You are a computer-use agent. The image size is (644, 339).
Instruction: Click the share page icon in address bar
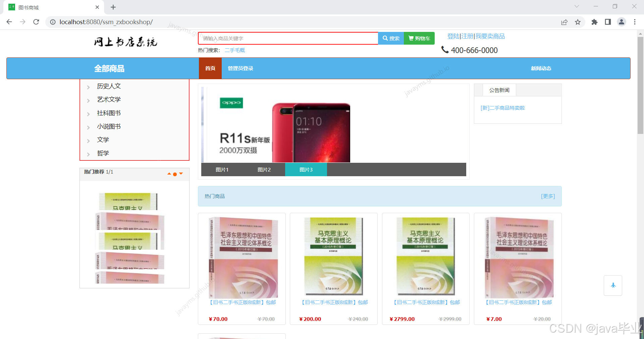point(564,22)
